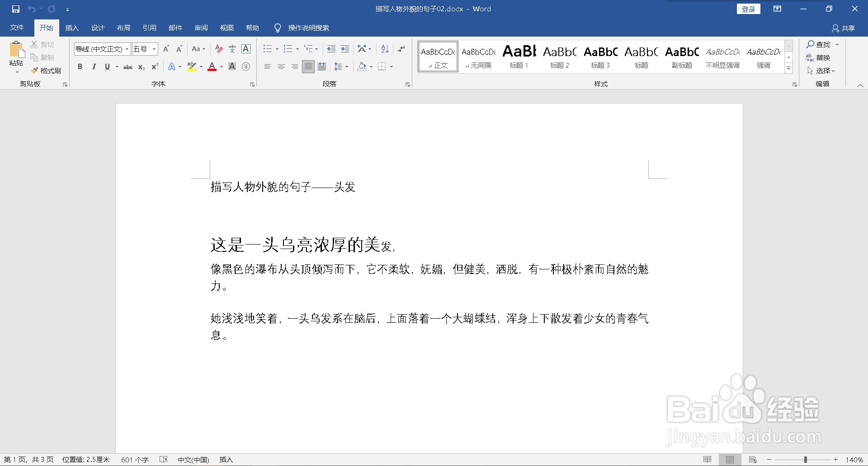
Task: Open the 审阅 ribbon tab
Action: click(201, 28)
